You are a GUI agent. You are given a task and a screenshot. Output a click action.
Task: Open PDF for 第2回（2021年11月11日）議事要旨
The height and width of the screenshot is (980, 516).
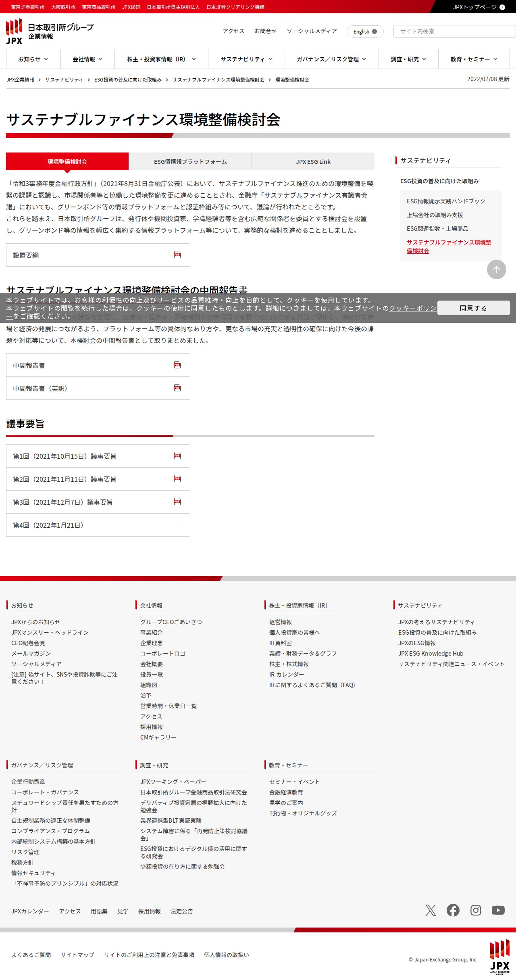point(177,479)
